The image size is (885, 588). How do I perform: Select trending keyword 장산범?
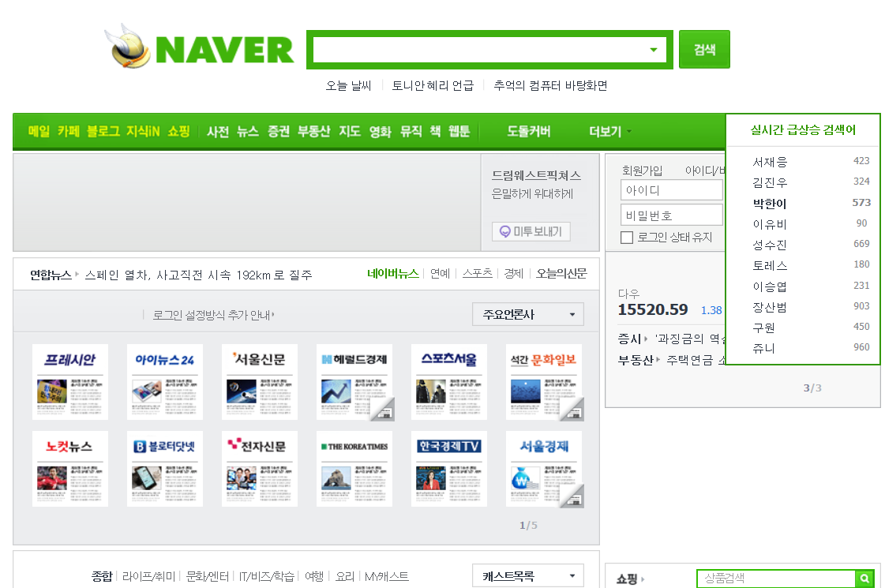pos(770,307)
